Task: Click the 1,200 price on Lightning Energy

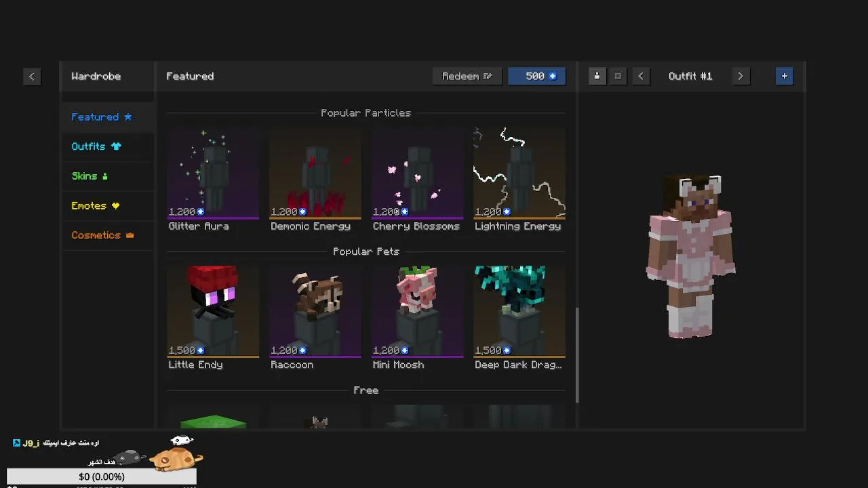Action: [x=492, y=212]
